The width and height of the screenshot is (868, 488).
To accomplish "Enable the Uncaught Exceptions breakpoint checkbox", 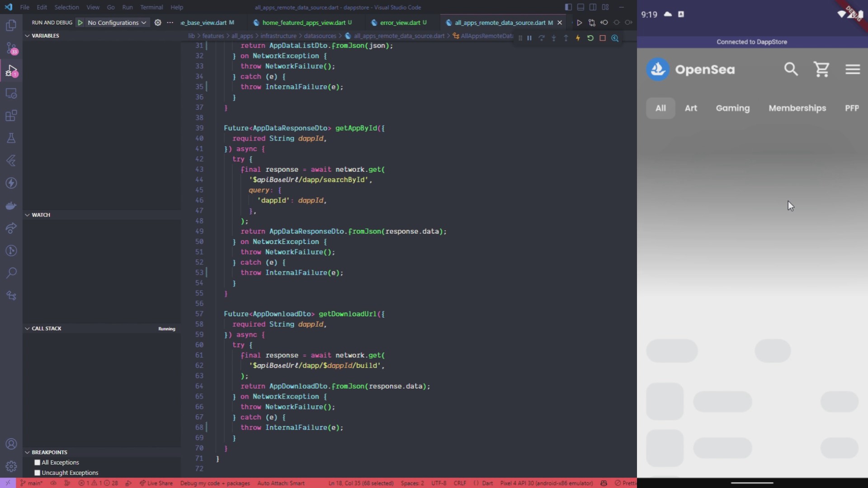I will (38, 473).
